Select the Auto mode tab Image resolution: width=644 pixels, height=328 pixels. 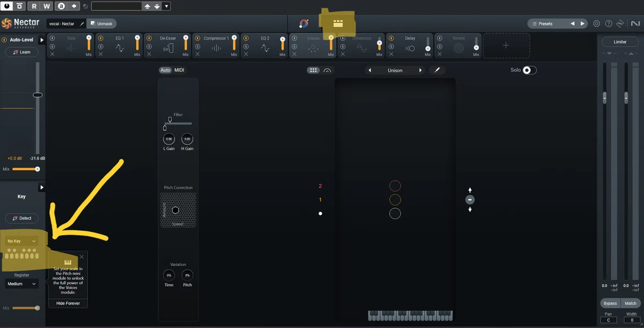(165, 70)
